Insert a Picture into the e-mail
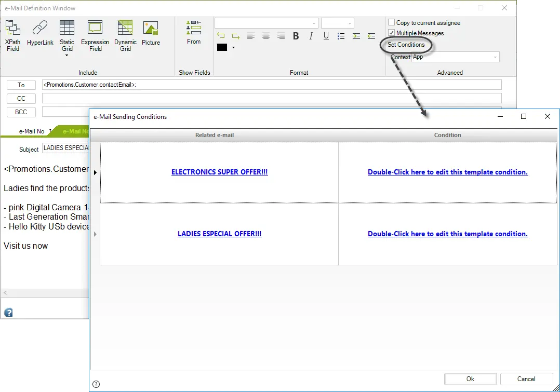 tap(151, 33)
